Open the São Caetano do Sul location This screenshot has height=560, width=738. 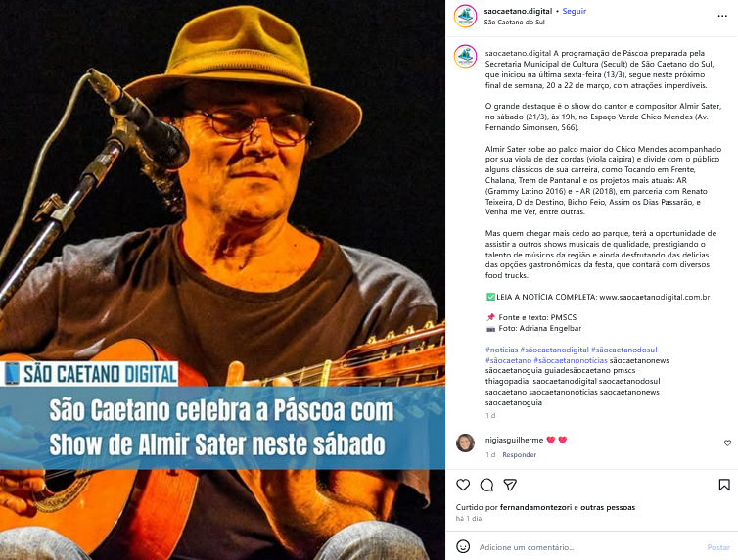click(x=514, y=23)
